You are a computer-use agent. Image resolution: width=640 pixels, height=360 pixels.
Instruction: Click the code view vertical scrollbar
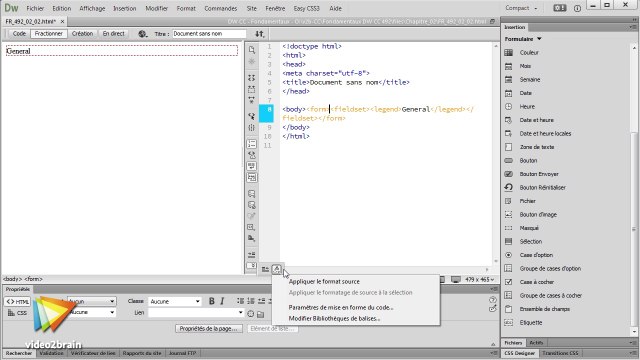(496, 153)
